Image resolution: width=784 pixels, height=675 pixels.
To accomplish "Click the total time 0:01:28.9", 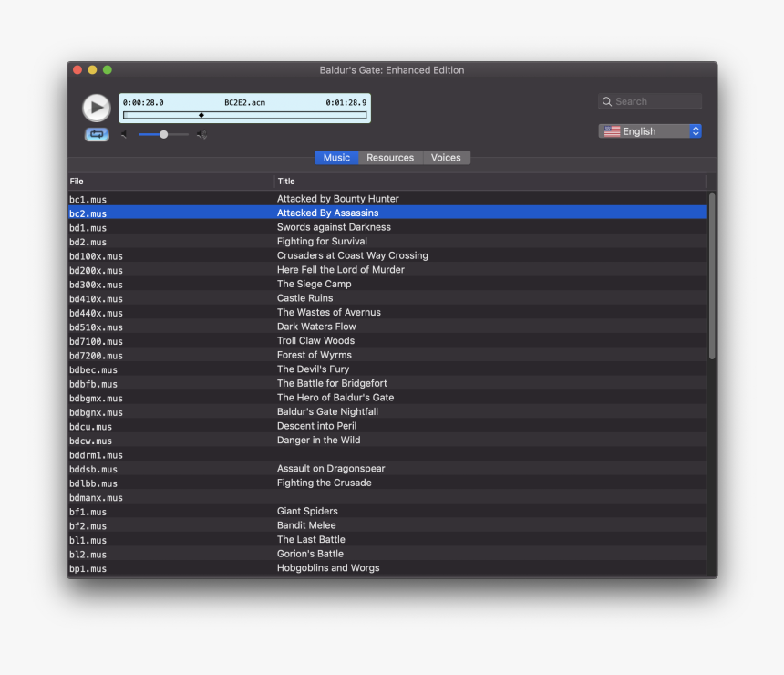I will click(x=346, y=102).
